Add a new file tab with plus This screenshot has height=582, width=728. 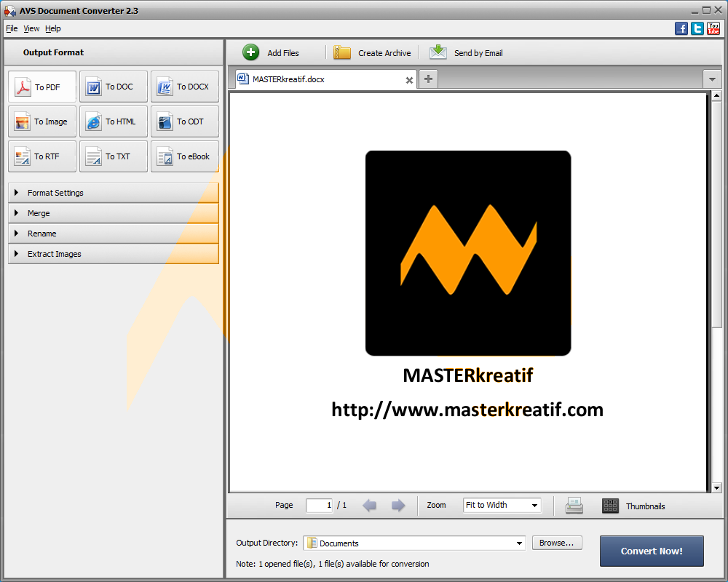(428, 79)
